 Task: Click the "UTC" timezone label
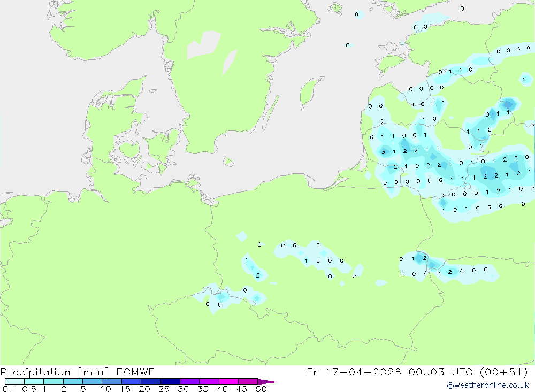click(x=462, y=372)
